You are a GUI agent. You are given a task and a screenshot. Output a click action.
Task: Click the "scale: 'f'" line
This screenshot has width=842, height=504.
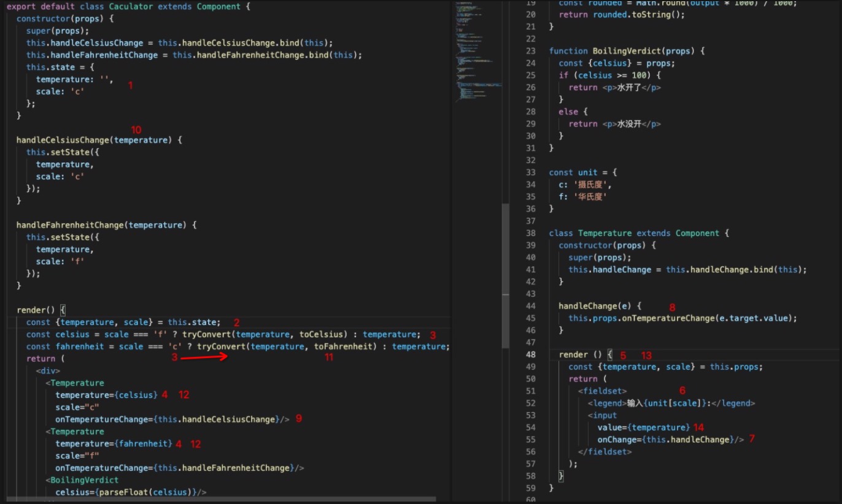pos(60,261)
